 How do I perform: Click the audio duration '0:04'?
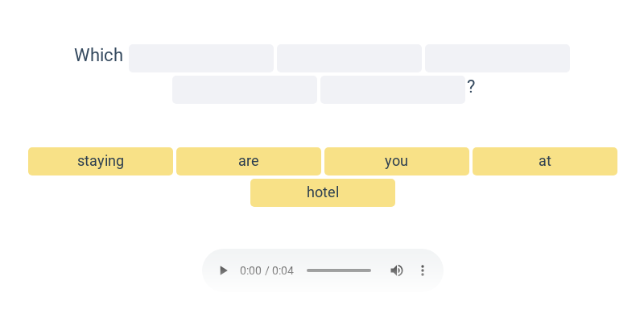[x=283, y=270]
